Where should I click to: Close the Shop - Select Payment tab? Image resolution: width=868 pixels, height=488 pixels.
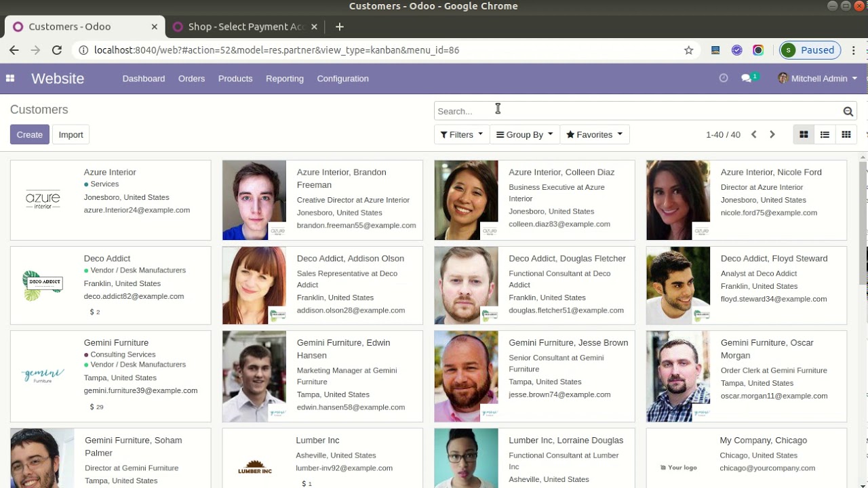[x=314, y=27]
